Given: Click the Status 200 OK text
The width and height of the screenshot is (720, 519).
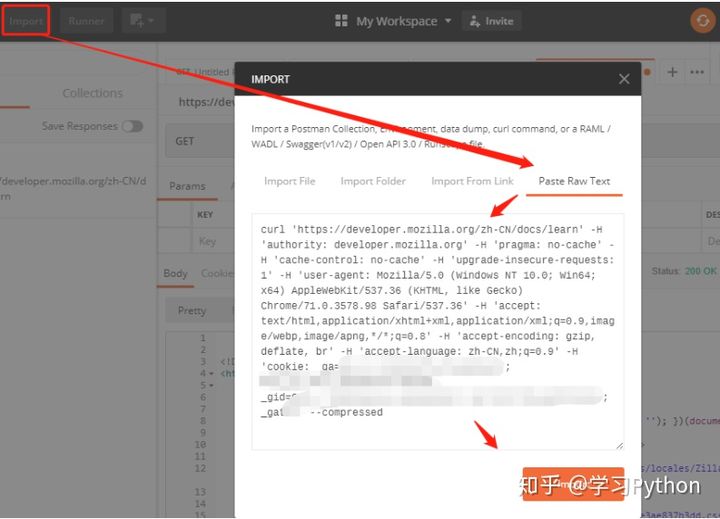Looking at the screenshot, I should [684, 271].
